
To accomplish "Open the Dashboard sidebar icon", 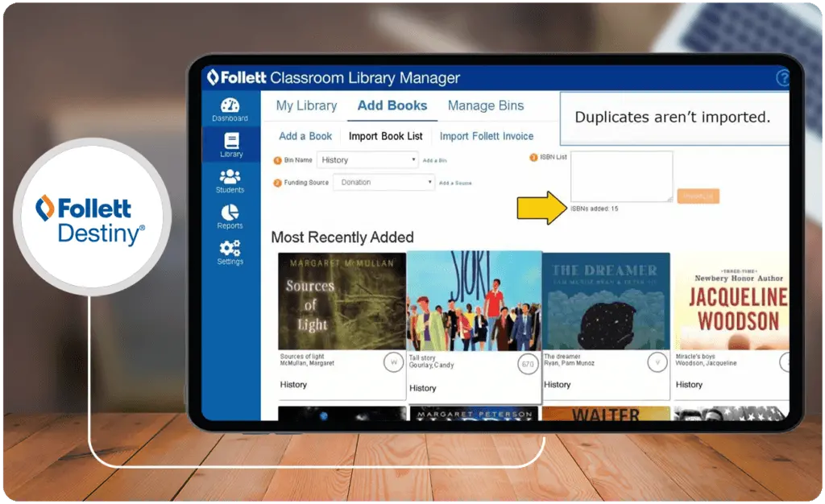I will tap(230, 109).
